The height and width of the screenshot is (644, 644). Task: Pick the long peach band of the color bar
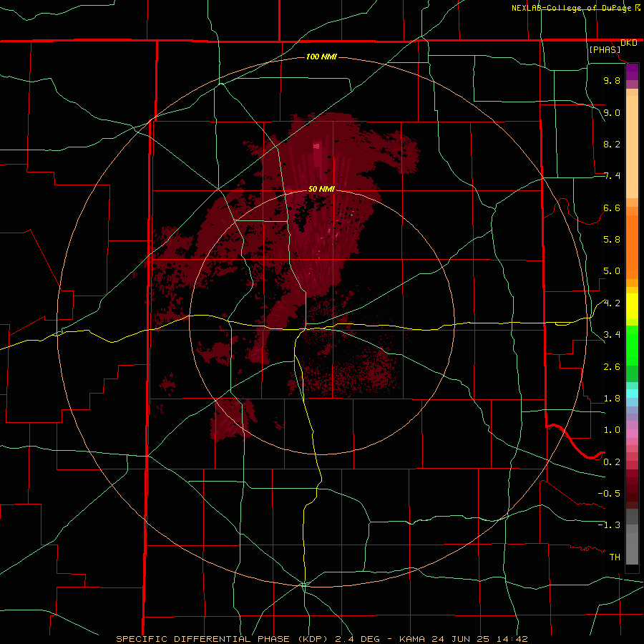click(x=632, y=147)
